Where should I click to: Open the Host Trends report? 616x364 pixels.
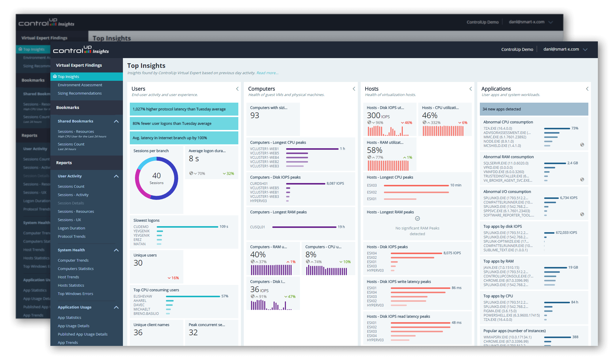[69, 277]
